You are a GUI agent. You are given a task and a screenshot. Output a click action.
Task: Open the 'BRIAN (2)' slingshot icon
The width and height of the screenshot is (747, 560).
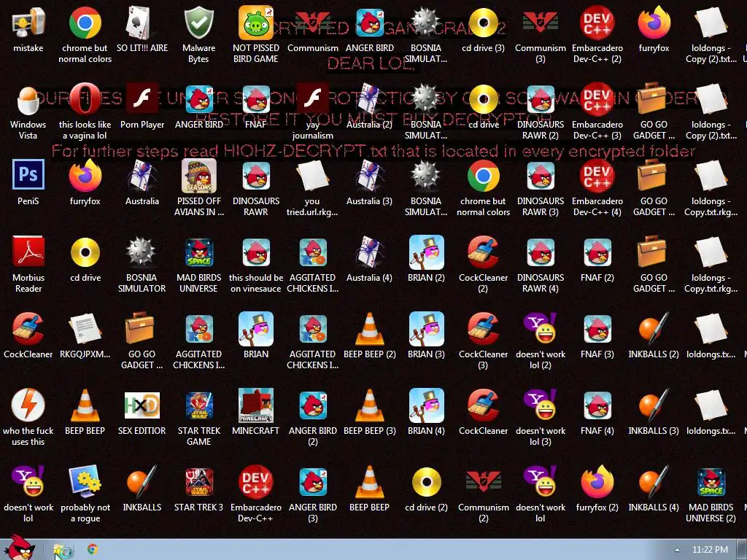pos(426,252)
